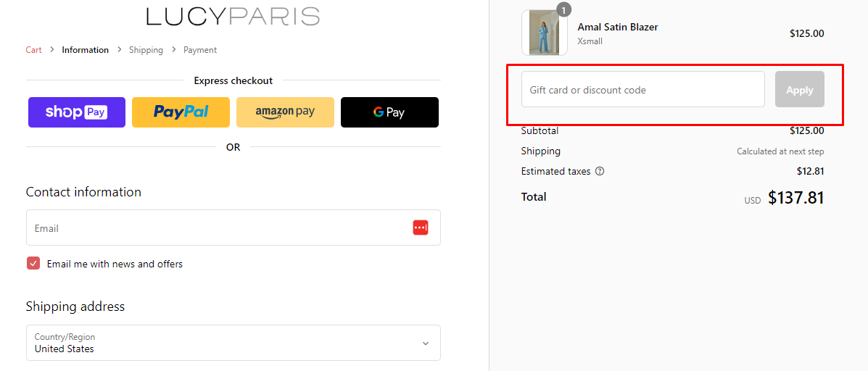
Task: Click the Email input field
Action: 233,228
